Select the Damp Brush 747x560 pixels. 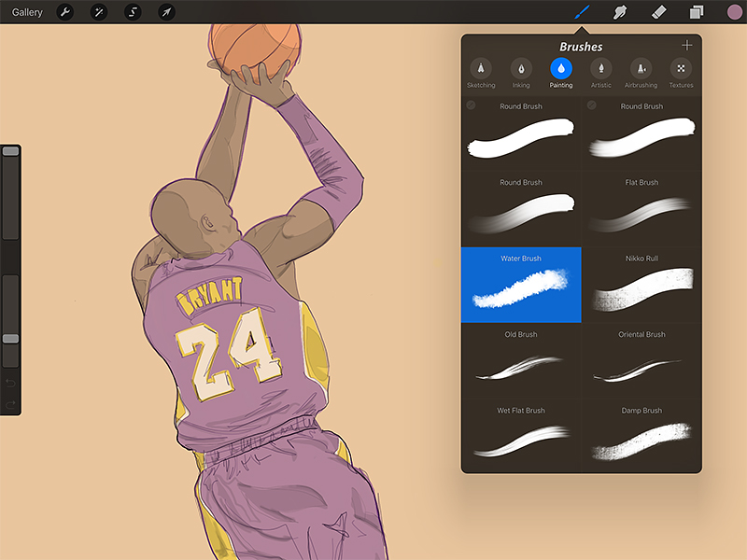641,437
